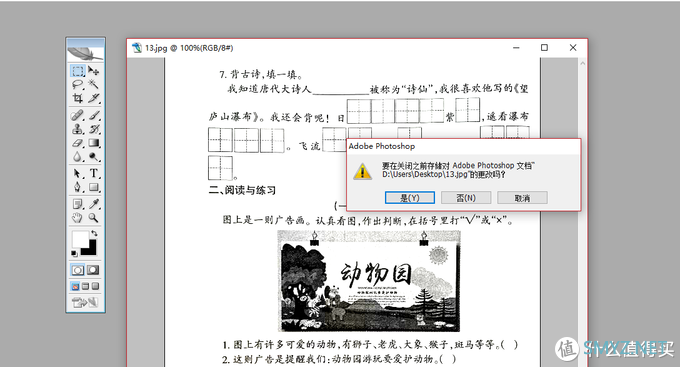Switch to Full Screen mode
Screen dimensions: 680x367
pyautogui.click(x=95, y=286)
